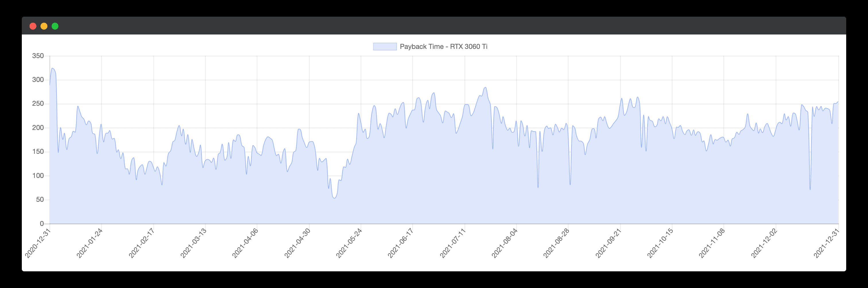
Task: Select the 2021-07-11 date label
Action: tap(453, 243)
